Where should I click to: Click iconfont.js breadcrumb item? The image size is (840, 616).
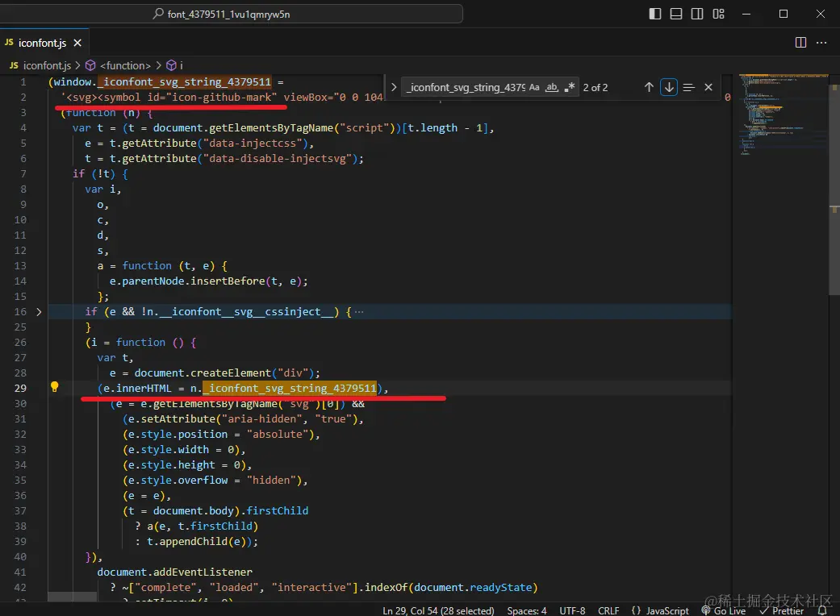47,65
